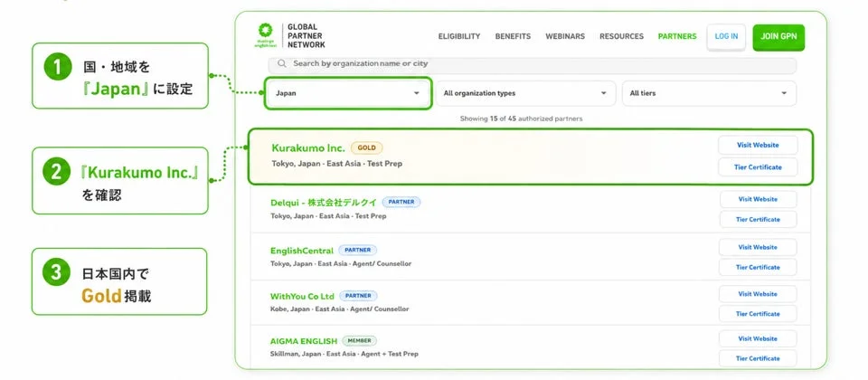Select 'Kobe, Japan · East Asia · Agent/ Counsellor' text

click(339, 309)
